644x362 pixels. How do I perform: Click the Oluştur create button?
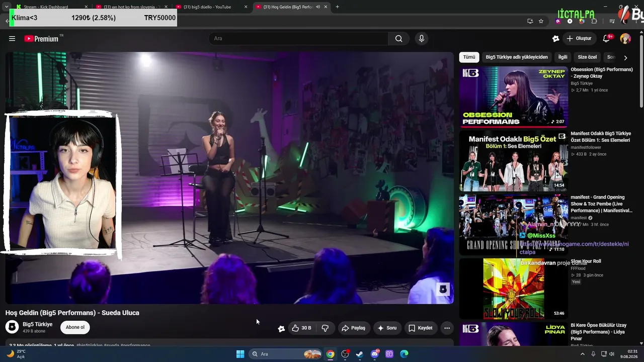pos(579,39)
